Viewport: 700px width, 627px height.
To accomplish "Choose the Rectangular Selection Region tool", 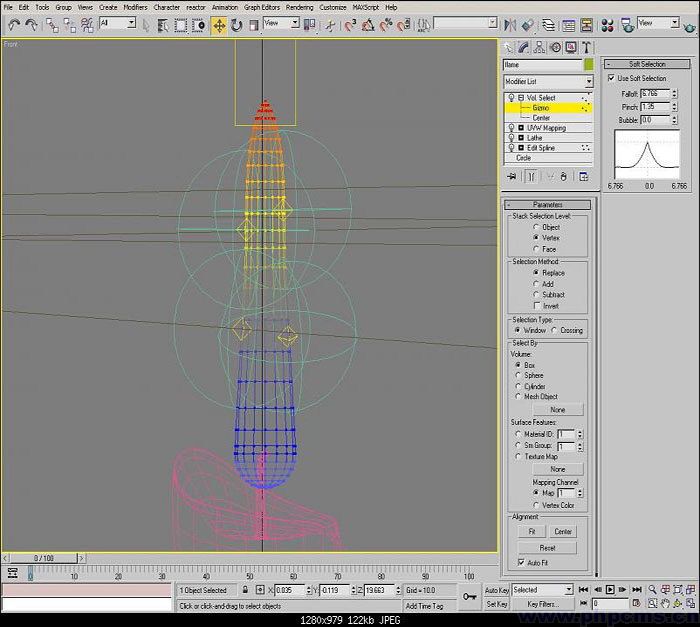I will [x=180, y=25].
